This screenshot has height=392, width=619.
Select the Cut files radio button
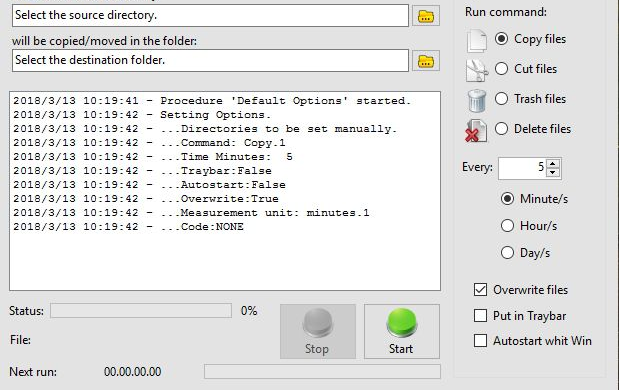501,69
